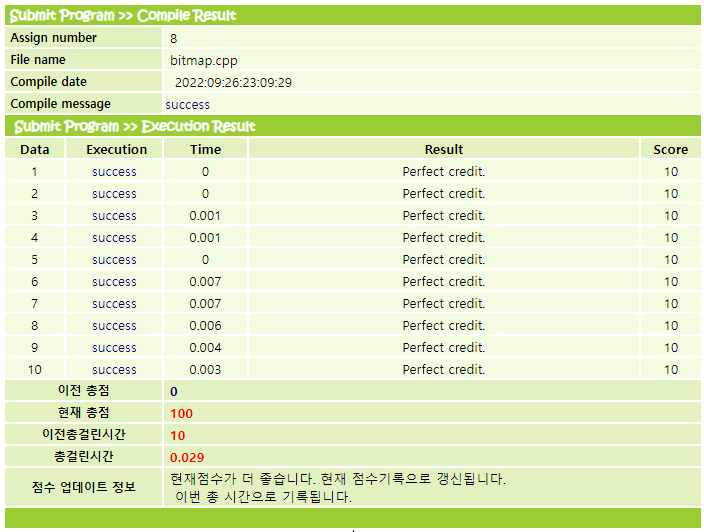The height and width of the screenshot is (532, 704).
Task: Click the compile message success text
Action: pyautogui.click(x=188, y=105)
